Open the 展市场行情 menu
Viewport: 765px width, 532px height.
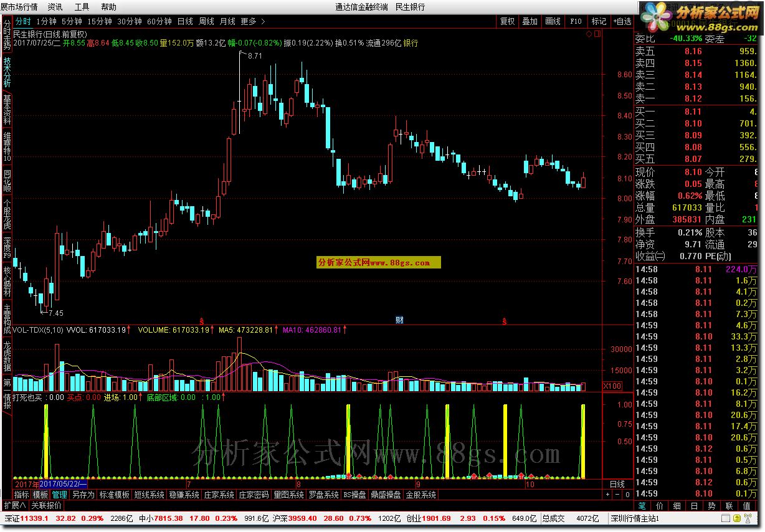click(x=19, y=7)
